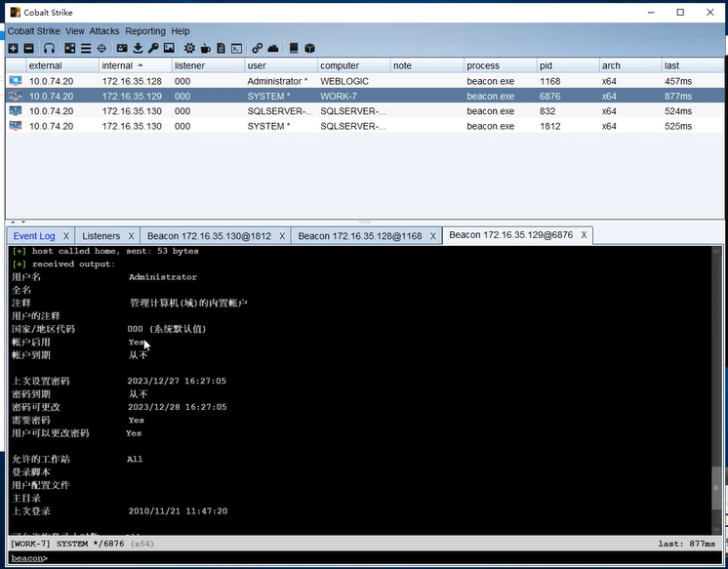Sort sessions by the computer column
Viewport: 728px width, 569px height.
coord(354,65)
